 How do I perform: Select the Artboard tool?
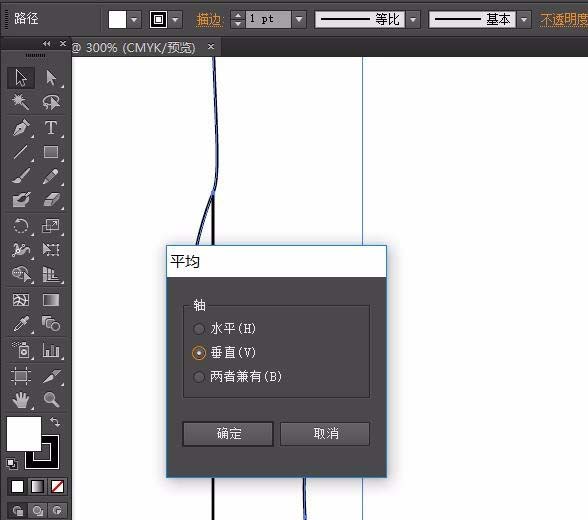point(21,375)
